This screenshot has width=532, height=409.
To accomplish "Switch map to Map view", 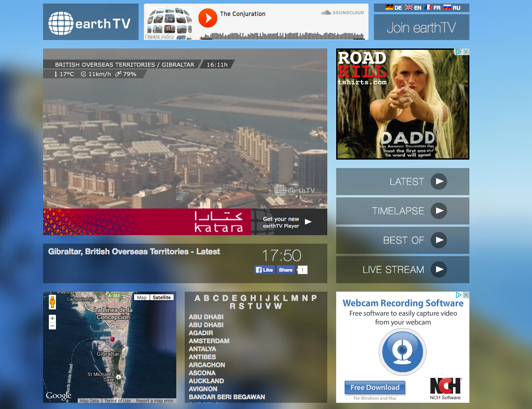I will (x=142, y=297).
